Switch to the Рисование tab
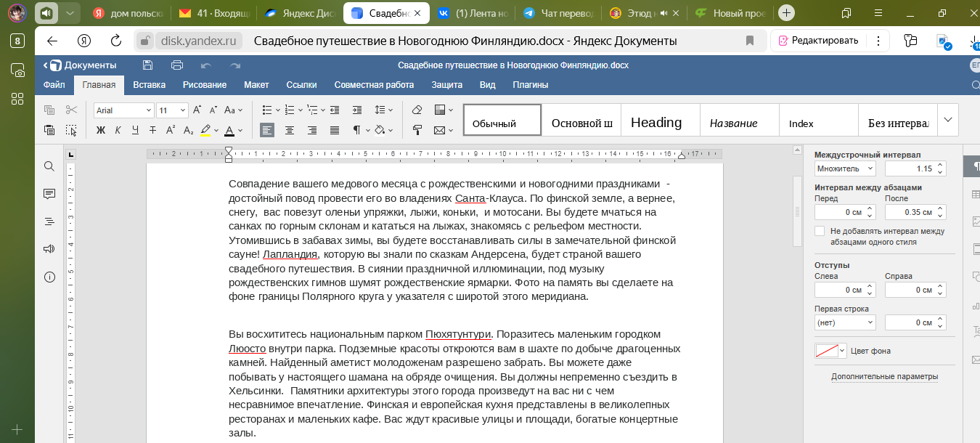This screenshot has height=443, width=980. click(205, 85)
